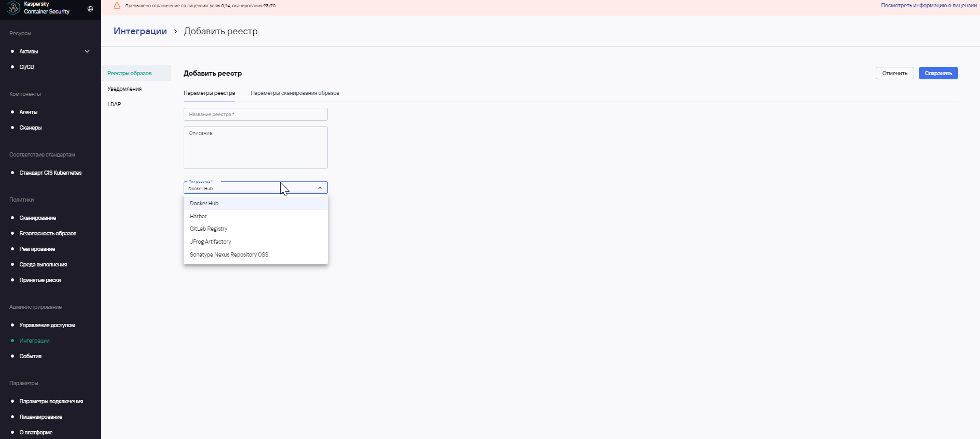Image resolution: width=980 pixels, height=439 pixels.
Task: Pick GitLab Registry option
Action: [256, 229]
